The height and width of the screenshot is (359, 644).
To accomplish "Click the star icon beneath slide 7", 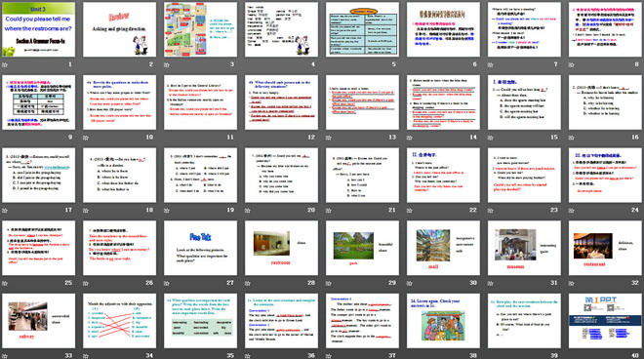I will (x=491, y=65).
